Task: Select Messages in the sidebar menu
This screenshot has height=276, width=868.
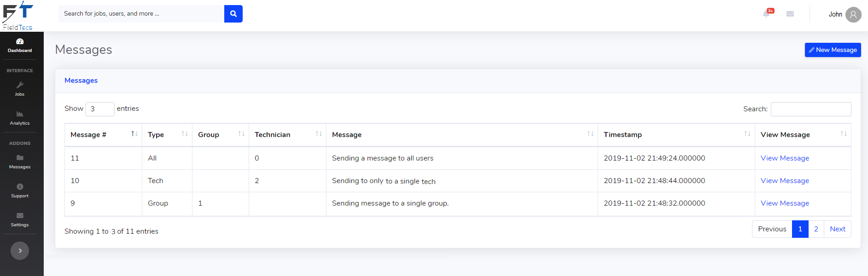Action: click(20, 161)
